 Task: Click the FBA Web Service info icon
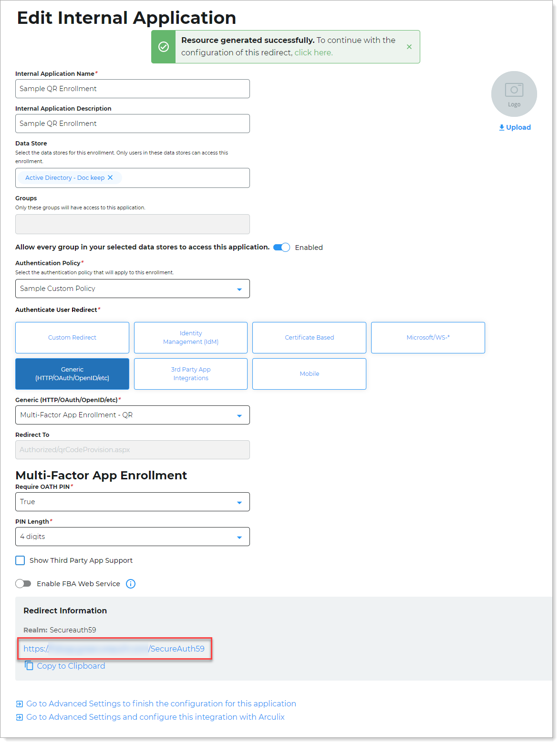point(131,584)
